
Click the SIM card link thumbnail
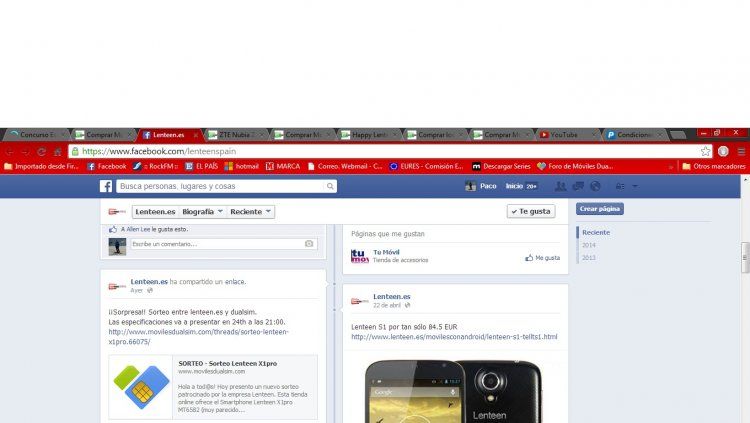pyautogui.click(x=141, y=387)
